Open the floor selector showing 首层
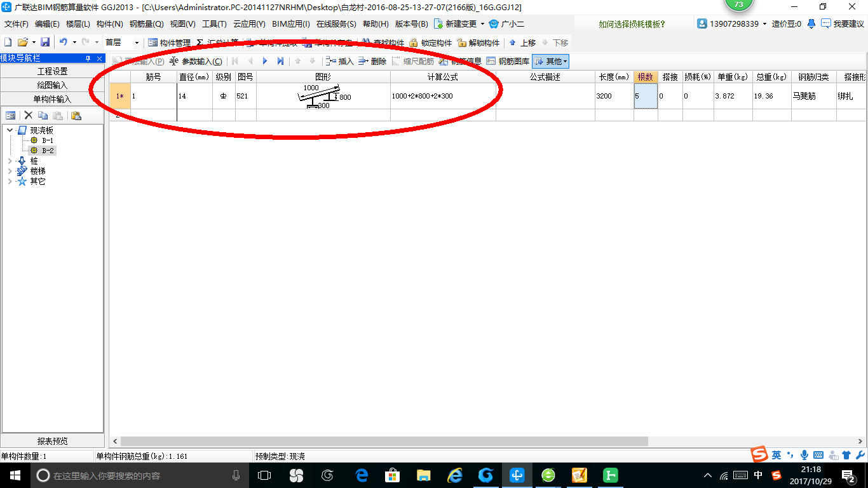868x488 pixels. (x=122, y=43)
